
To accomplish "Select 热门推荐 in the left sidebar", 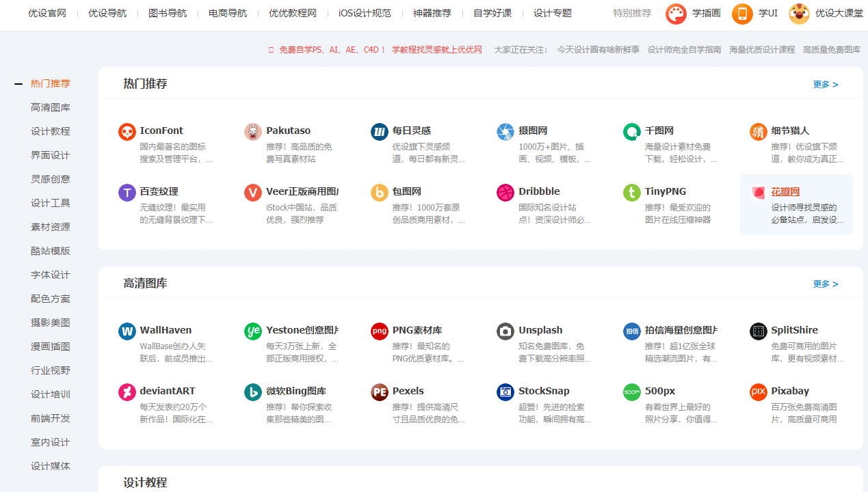I will click(51, 83).
